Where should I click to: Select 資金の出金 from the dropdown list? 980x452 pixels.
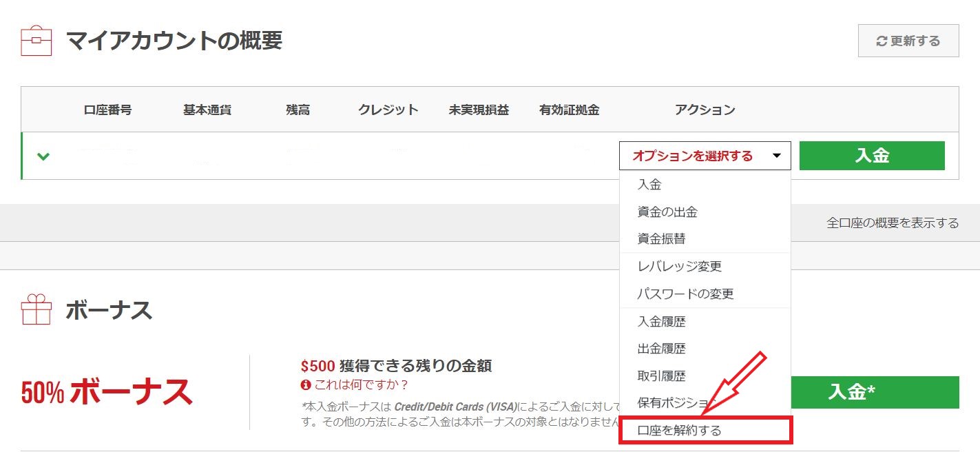(x=667, y=212)
